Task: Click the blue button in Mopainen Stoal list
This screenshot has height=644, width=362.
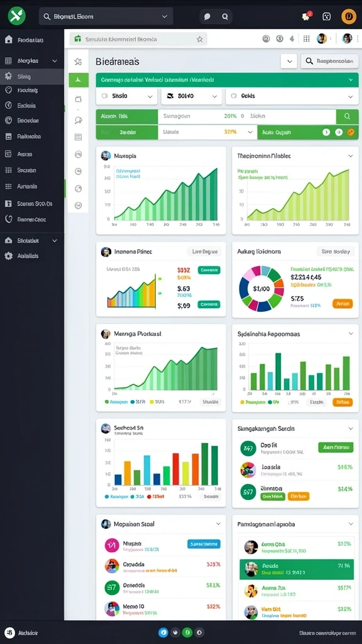Action: pyautogui.click(x=204, y=544)
